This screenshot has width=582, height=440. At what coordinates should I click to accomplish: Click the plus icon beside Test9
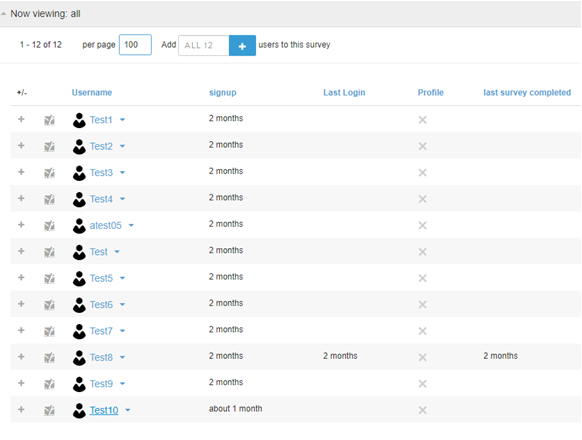pyautogui.click(x=21, y=383)
